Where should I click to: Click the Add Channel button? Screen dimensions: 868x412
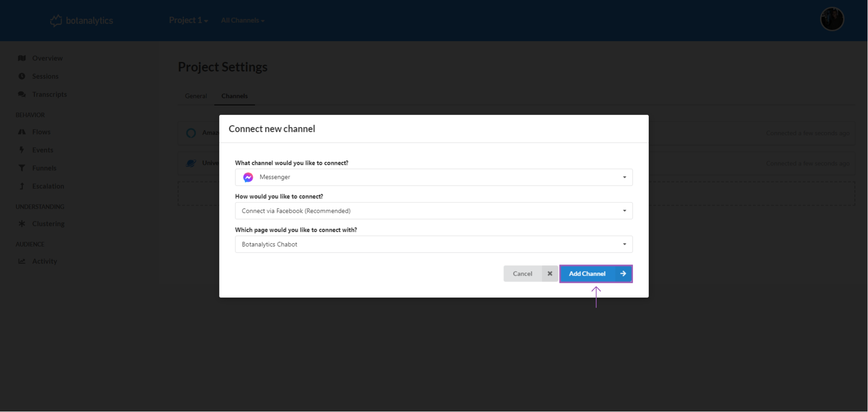[x=596, y=273]
